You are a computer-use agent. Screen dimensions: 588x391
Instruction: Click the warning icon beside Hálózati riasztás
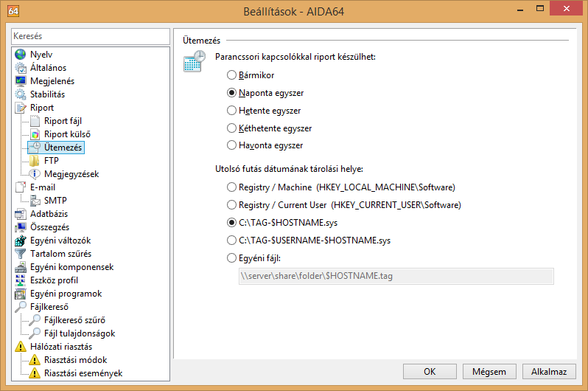pyautogui.click(x=20, y=347)
